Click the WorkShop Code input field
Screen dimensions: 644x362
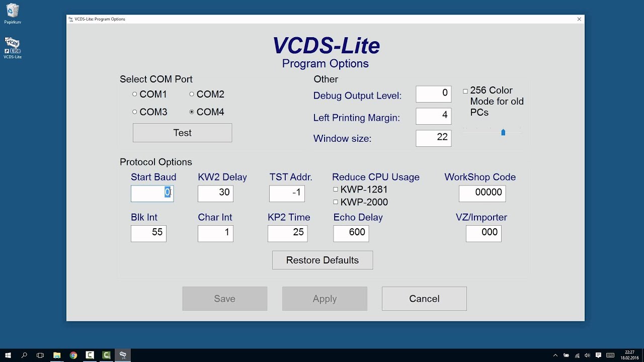(482, 194)
